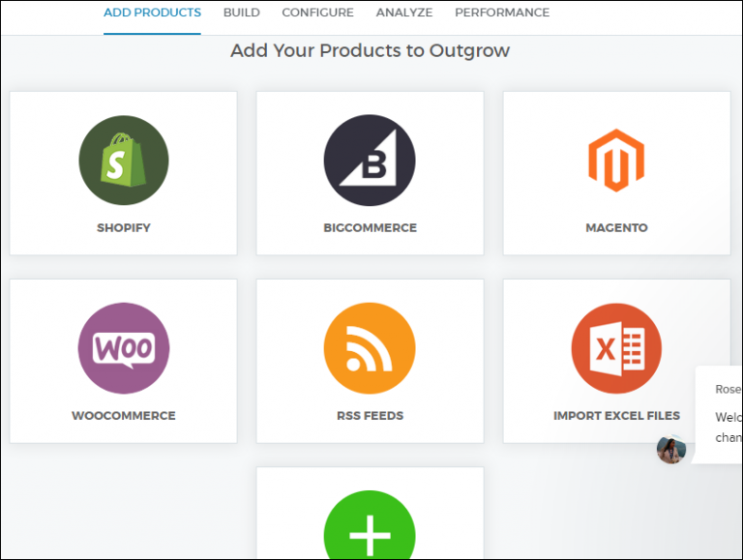743x560 pixels.
Task: Click the BIGCOMMERCE text label
Action: click(x=370, y=228)
